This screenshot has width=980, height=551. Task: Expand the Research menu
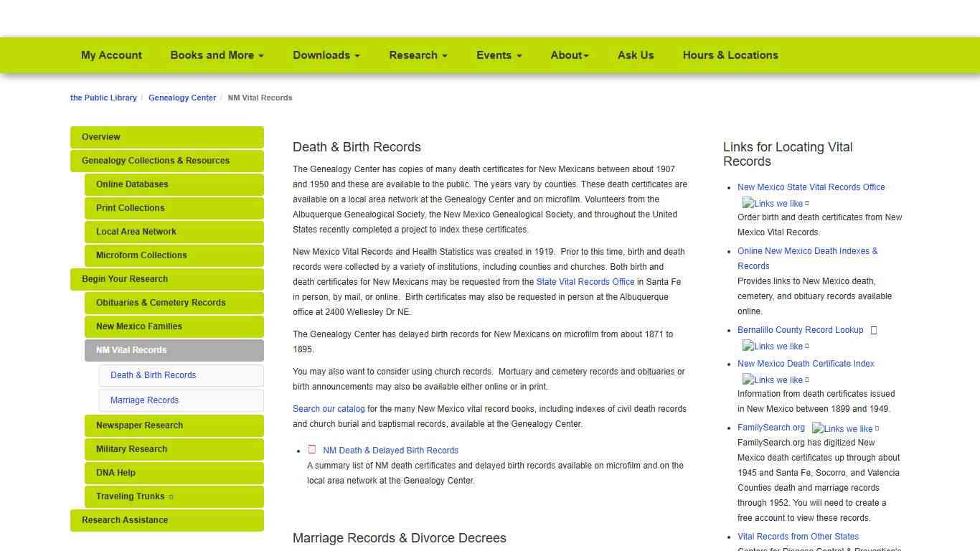(418, 55)
